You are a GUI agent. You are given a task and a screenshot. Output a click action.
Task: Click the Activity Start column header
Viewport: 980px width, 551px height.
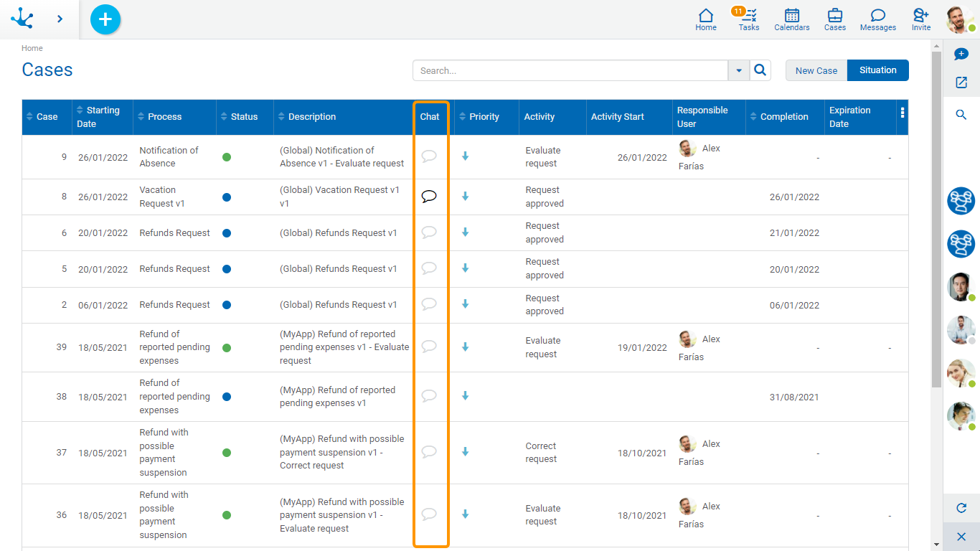pos(618,117)
